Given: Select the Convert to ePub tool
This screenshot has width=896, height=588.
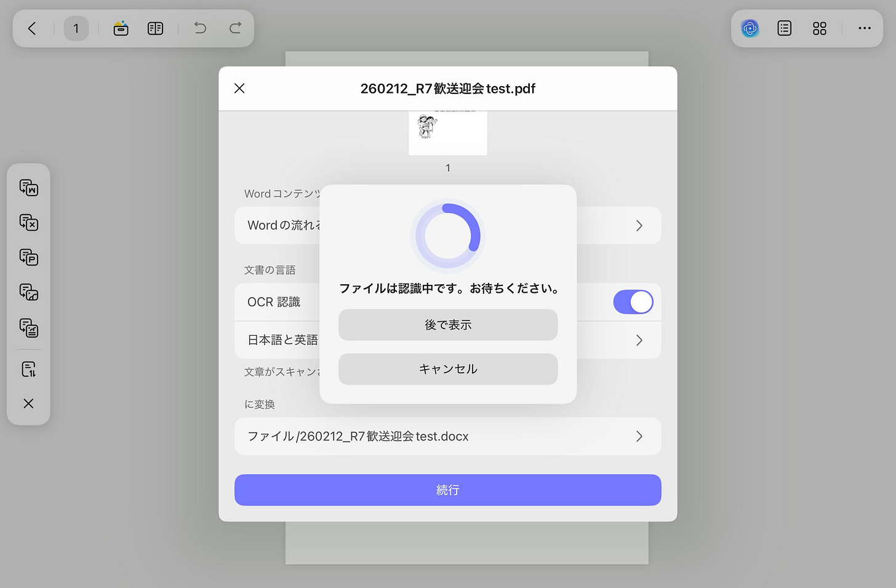Looking at the screenshot, I should [28, 328].
